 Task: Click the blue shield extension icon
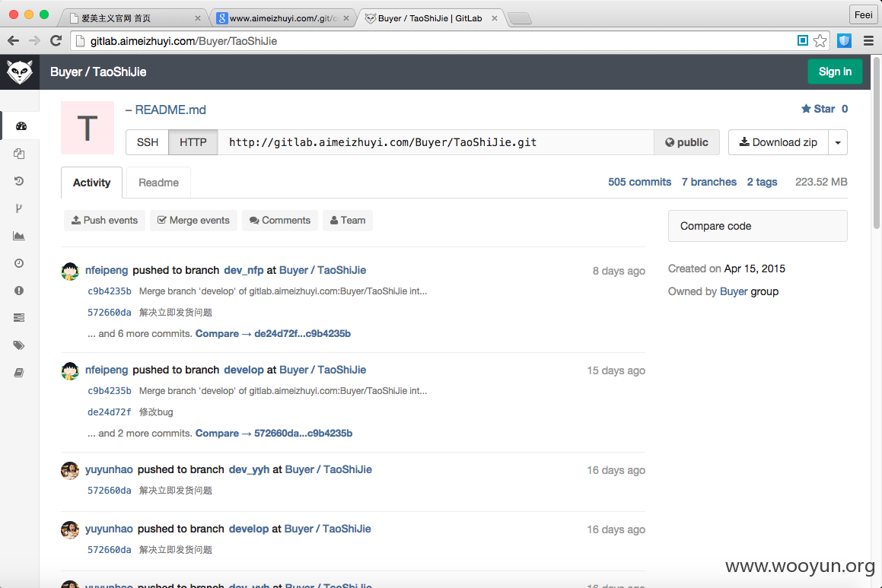coord(844,40)
